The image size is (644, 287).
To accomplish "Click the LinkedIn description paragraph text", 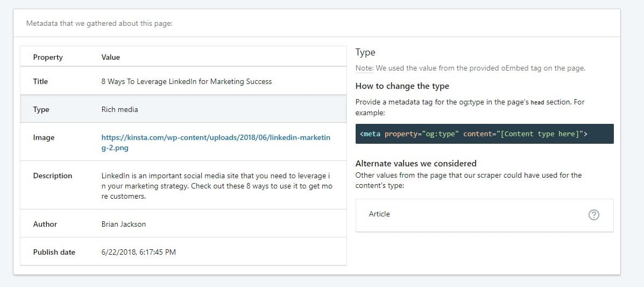I will coord(216,186).
